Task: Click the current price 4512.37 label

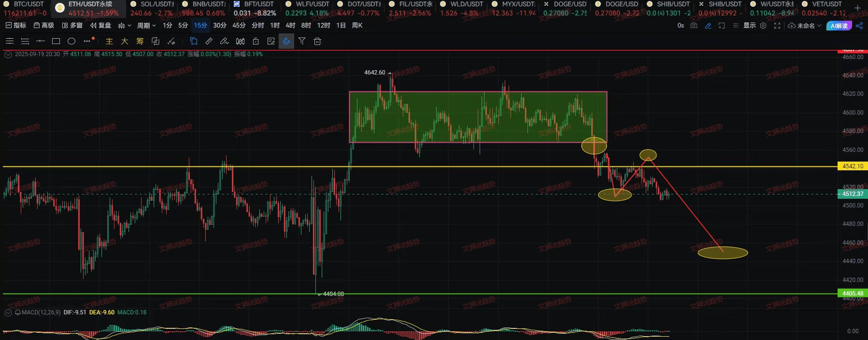Action: point(853,194)
